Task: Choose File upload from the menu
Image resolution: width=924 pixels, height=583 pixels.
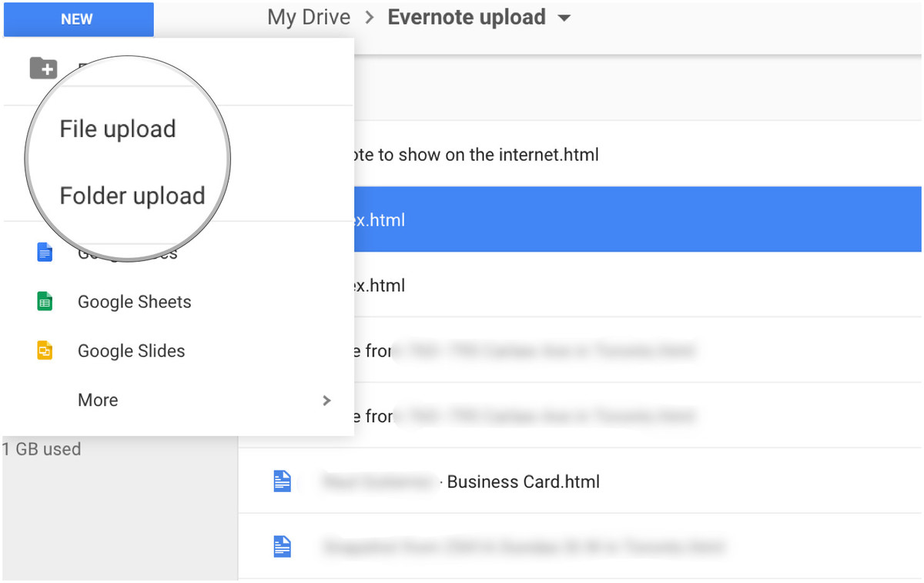Action: (x=118, y=129)
